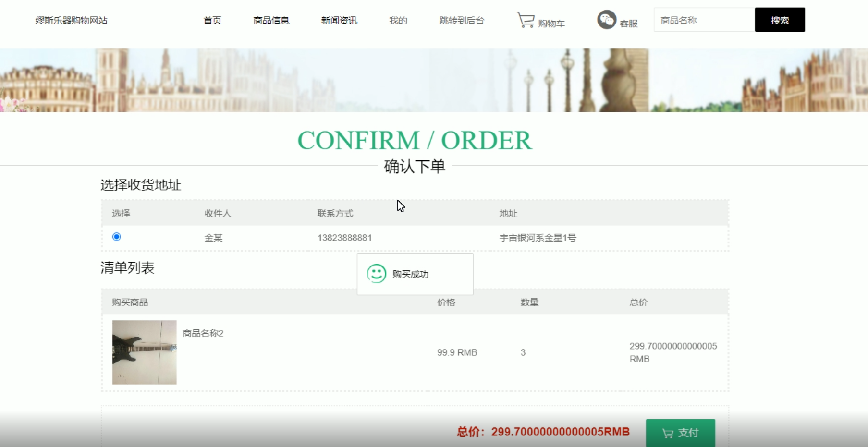Focus the 商品名称 search input field
Image resolution: width=868 pixels, height=447 pixels.
click(x=704, y=20)
